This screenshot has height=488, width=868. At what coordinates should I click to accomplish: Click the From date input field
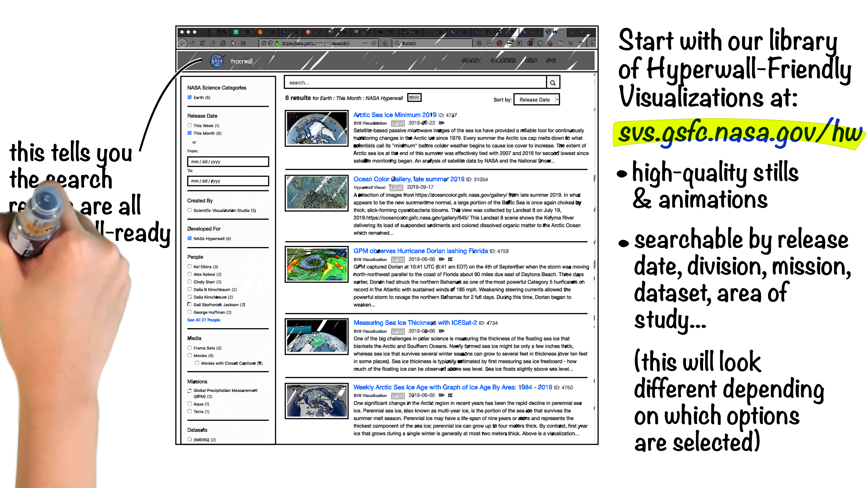point(228,162)
